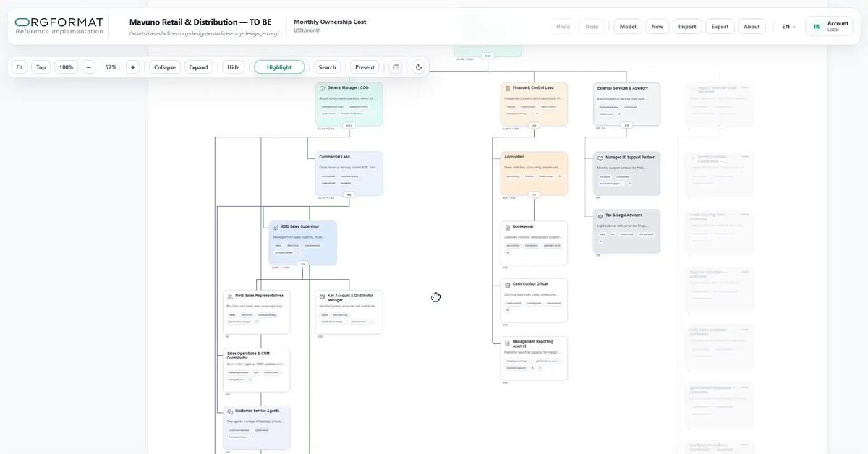Toggle the Hide button in toolbar

click(233, 67)
